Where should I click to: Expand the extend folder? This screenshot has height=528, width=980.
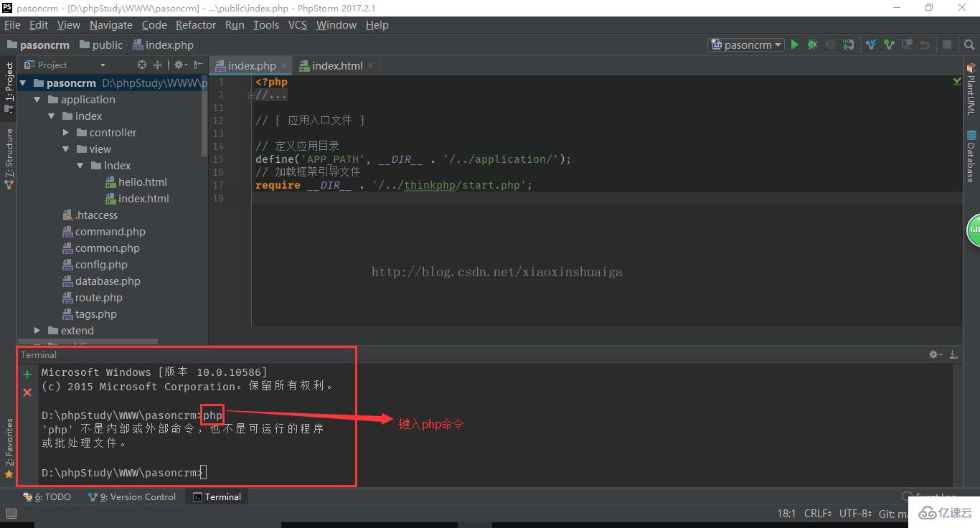37,331
